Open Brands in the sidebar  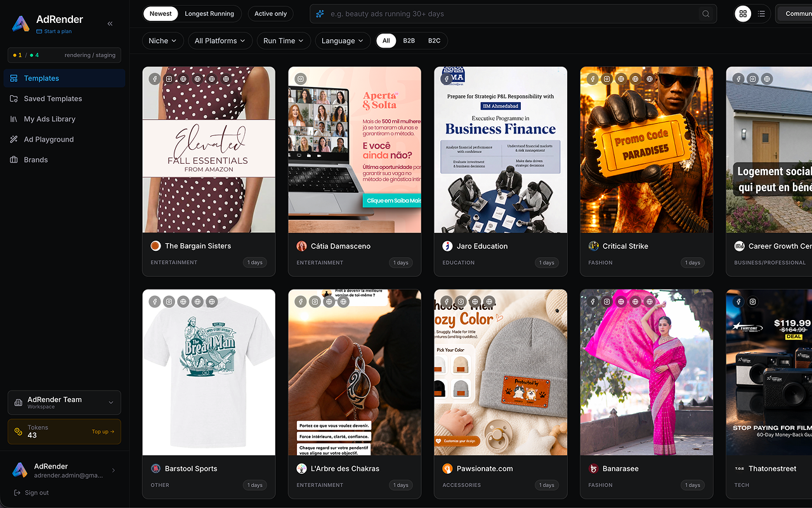64,159
